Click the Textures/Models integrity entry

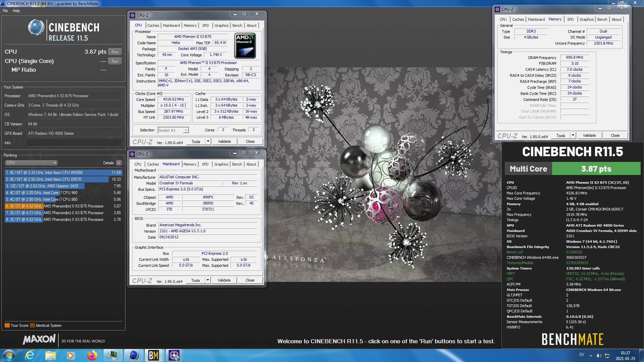click(520, 263)
